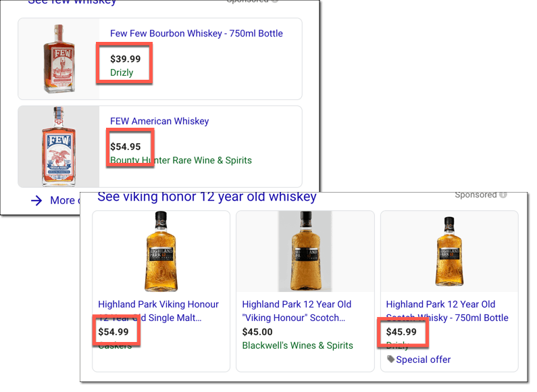Click the More arrow icon
Screen dimensions: 537x392
pyautogui.click(x=36, y=201)
